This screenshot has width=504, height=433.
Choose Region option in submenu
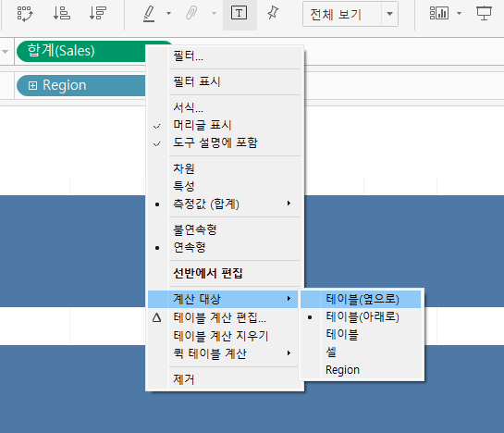[361, 370]
